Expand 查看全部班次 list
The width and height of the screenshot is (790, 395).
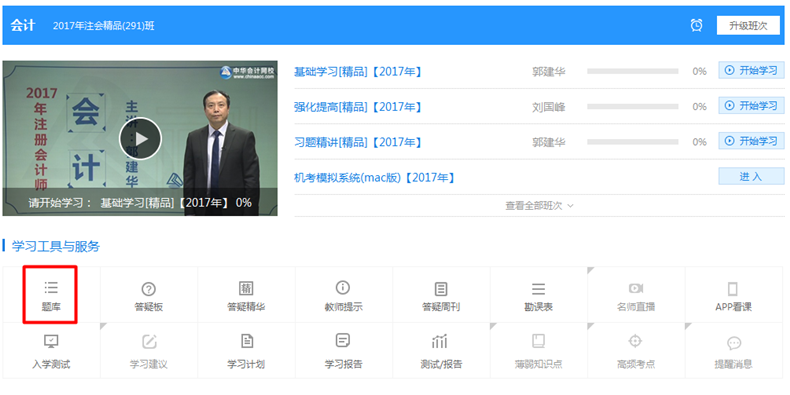coord(539,206)
